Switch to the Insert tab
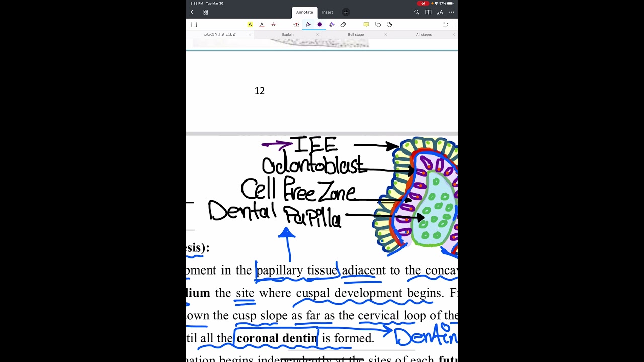The height and width of the screenshot is (362, 644). point(328,12)
